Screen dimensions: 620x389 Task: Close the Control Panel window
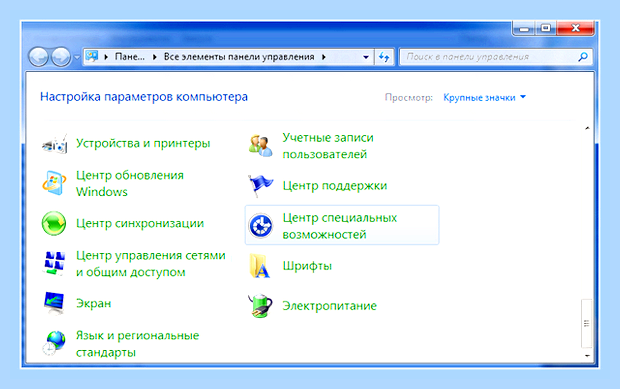tap(575, 28)
